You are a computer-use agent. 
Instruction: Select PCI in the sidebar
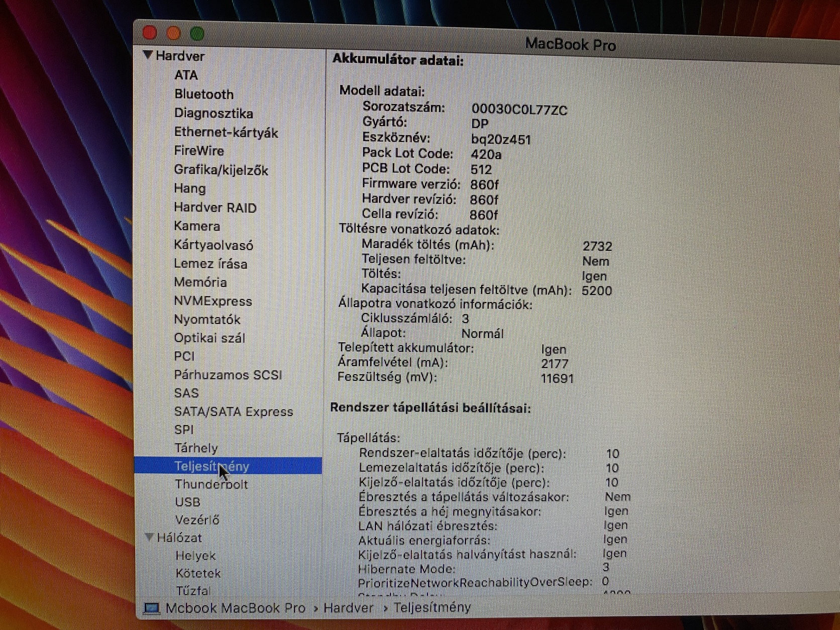point(184,356)
